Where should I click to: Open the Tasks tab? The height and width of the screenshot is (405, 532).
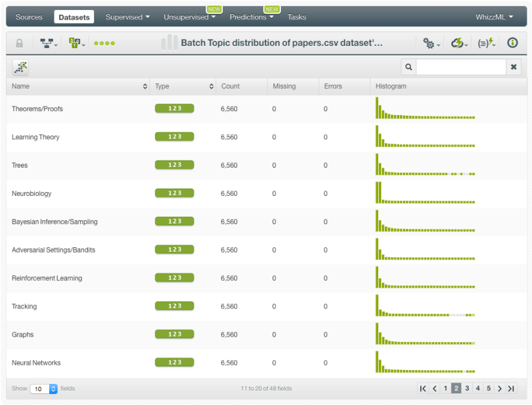(296, 17)
